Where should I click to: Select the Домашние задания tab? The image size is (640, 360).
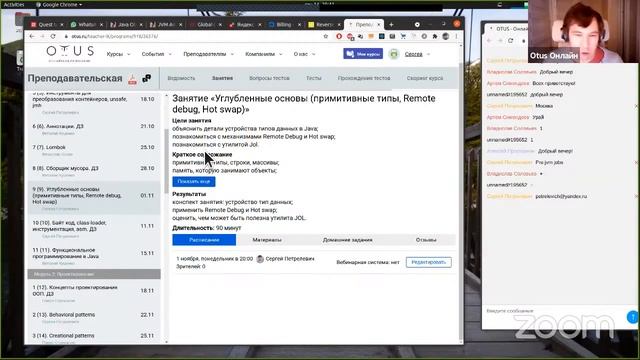click(x=348, y=240)
